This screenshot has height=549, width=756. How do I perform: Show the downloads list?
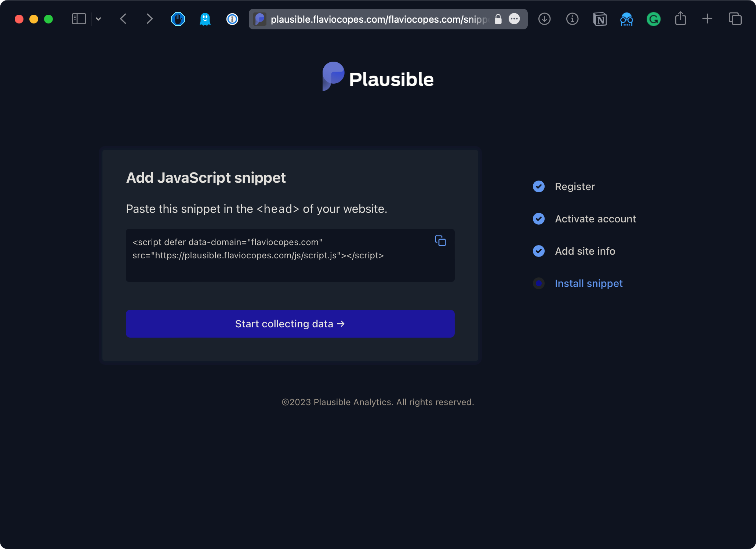(544, 19)
